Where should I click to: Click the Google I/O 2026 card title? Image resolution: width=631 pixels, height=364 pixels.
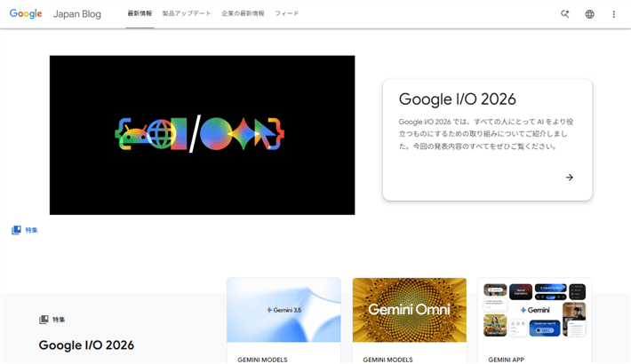(x=457, y=99)
